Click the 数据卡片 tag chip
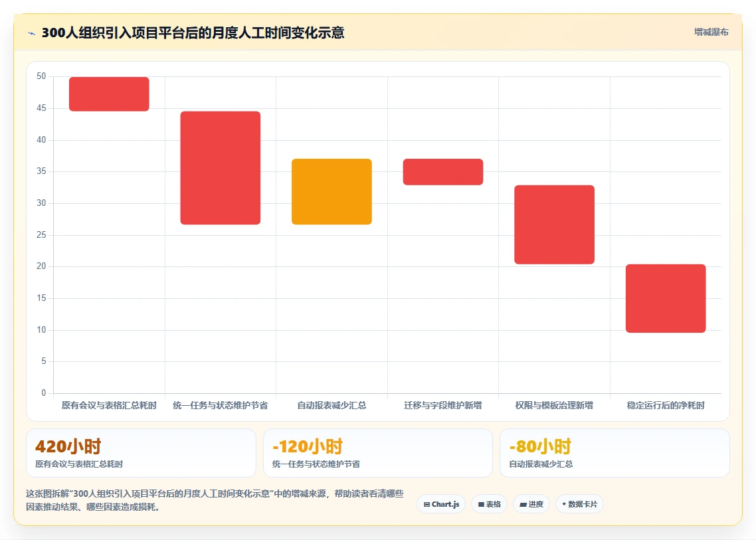756x540 pixels. click(x=579, y=504)
